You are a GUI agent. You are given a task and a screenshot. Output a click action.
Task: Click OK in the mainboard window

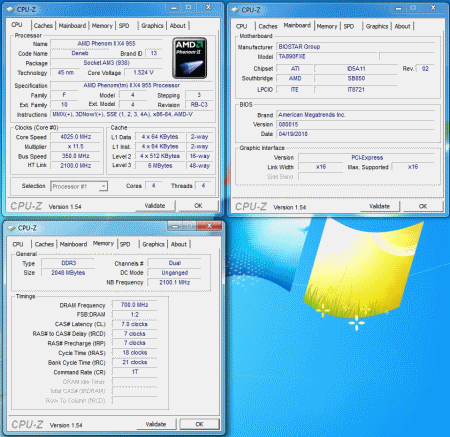[423, 206]
